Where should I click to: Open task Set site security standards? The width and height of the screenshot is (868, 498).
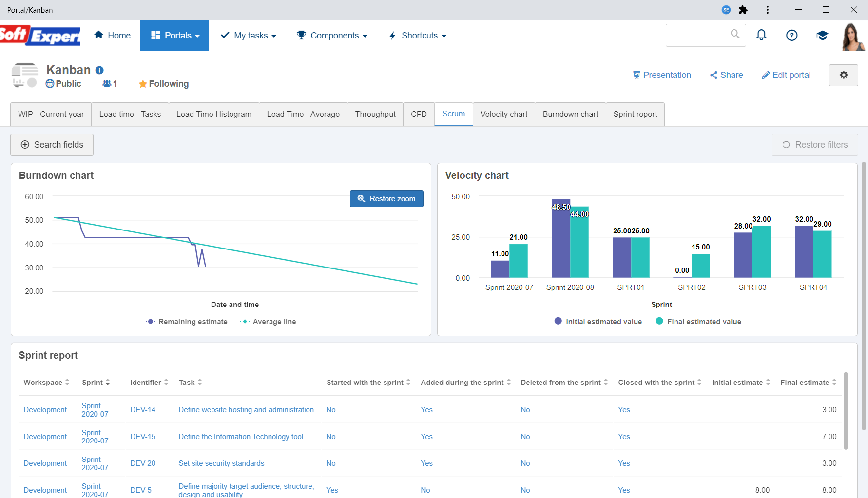click(x=221, y=463)
